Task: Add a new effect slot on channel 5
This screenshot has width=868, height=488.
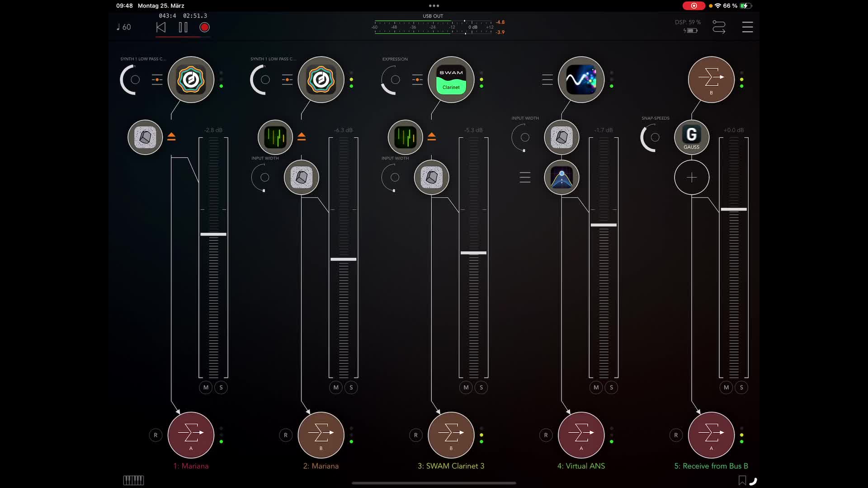Action: pyautogui.click(x=692, y=178)
